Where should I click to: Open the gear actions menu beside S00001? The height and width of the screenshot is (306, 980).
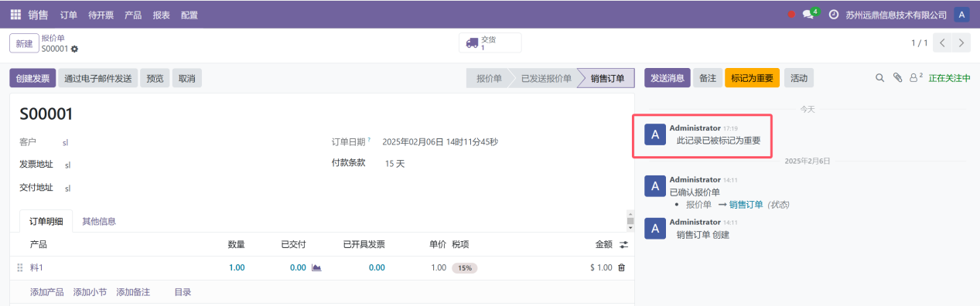pos(74,49)
